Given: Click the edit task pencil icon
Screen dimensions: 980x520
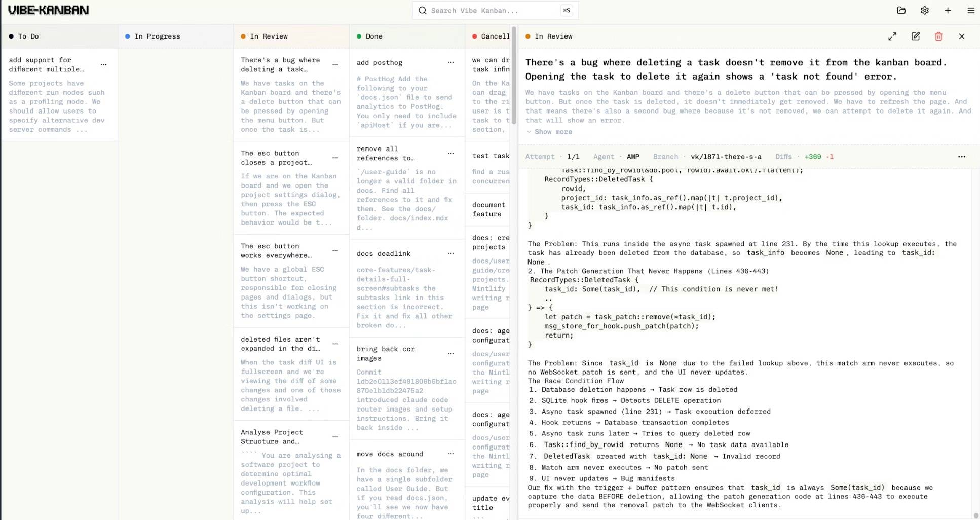Looking at the screenshot, I should [916, 36].
